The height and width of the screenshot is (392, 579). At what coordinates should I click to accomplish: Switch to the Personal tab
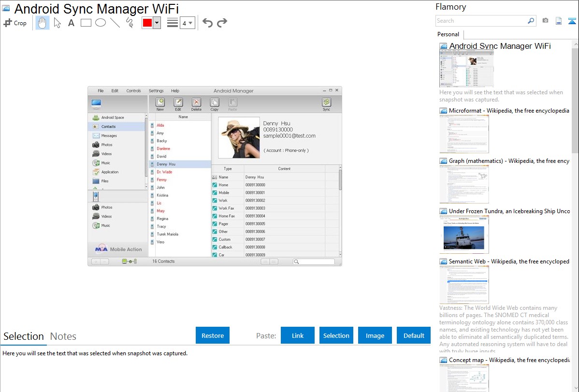pos(449,34)
